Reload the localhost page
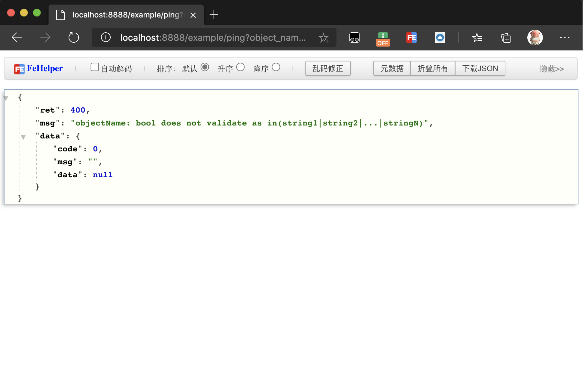This screenshot has height=392, width=583. pyautogui.click(x=74, y=38)
